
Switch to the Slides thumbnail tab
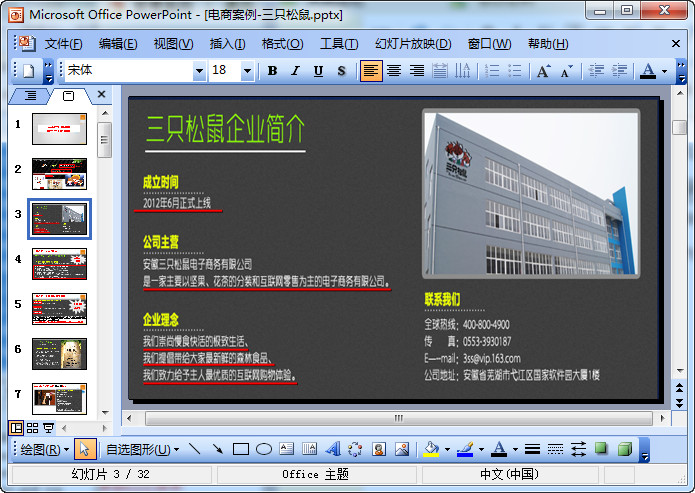68,96
